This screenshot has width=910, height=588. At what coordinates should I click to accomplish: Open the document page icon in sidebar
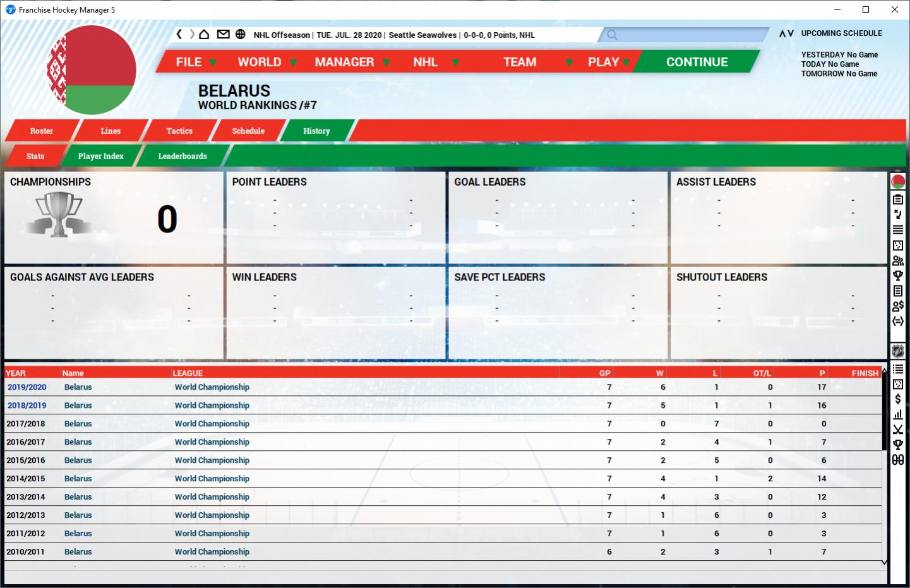tap(897, 291)
